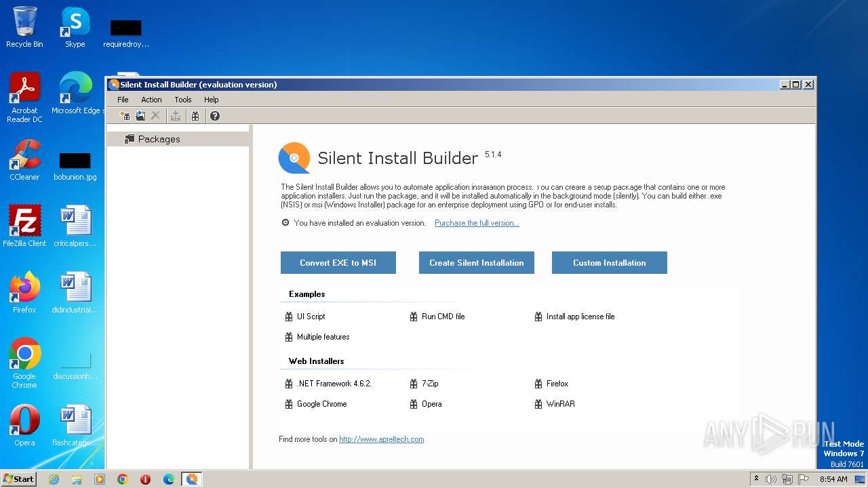Click the Recycle Bin desktop icon
Viewport: 868px width, 488px height.
tap(24, 27)
